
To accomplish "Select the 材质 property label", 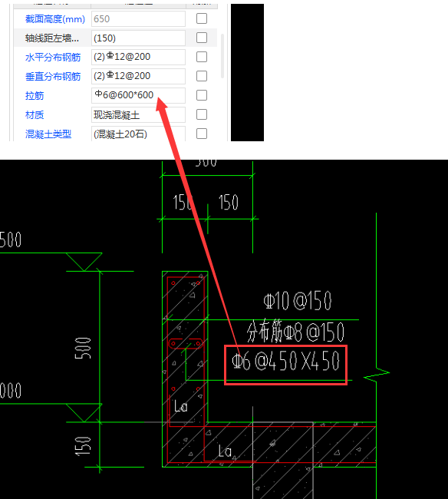I will (35, 114).
